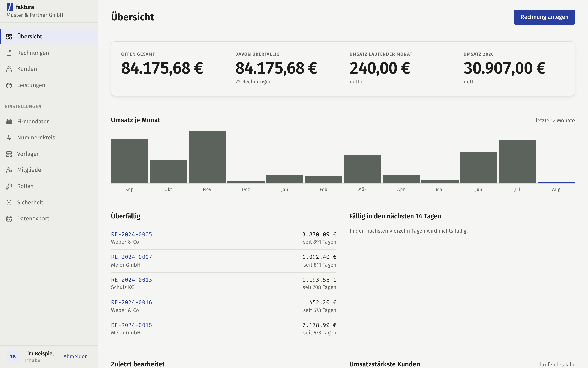Image resolution: width=588 pixels, height=368 pixels.
Task: Go to the Kunden section
Action: 49,69
